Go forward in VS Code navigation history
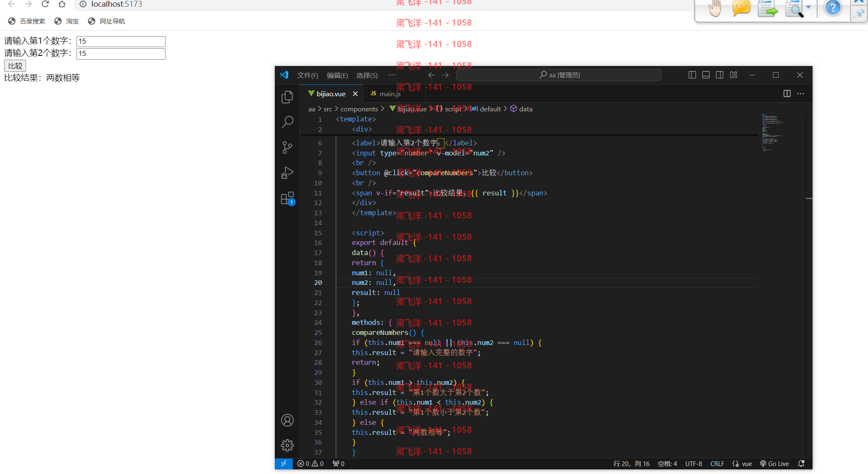 point(445,75)
